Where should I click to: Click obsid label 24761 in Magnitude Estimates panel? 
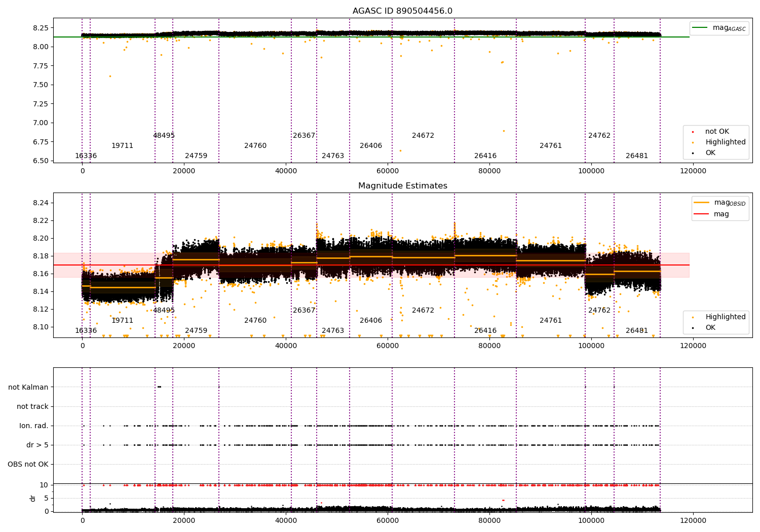[551, 321]
